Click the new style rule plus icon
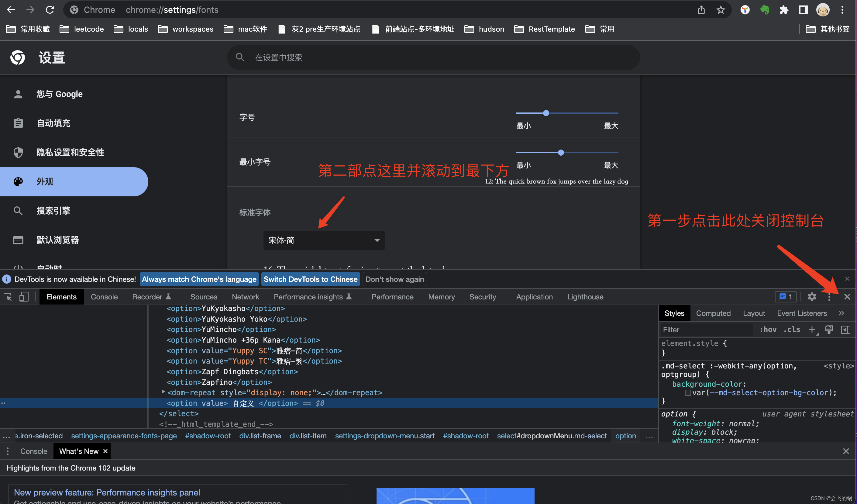Viewport: 857px width, 504px height. (x=812, y=330)
